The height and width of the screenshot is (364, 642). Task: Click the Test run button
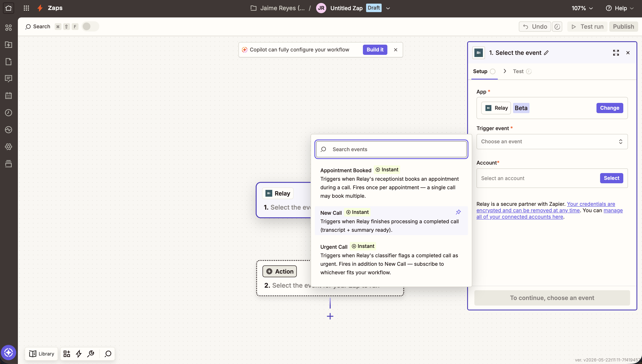(588, 27)
